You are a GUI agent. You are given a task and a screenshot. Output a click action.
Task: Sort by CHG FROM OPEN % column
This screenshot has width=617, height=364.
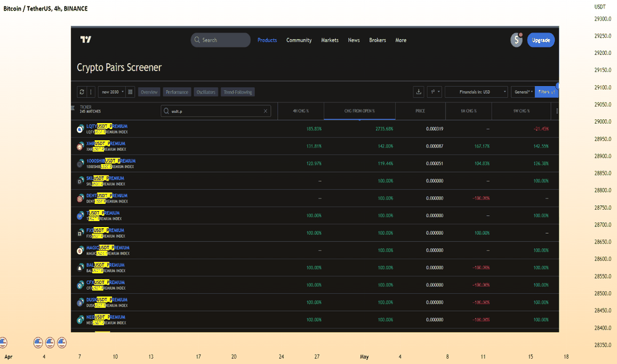(x=359, y=111)
